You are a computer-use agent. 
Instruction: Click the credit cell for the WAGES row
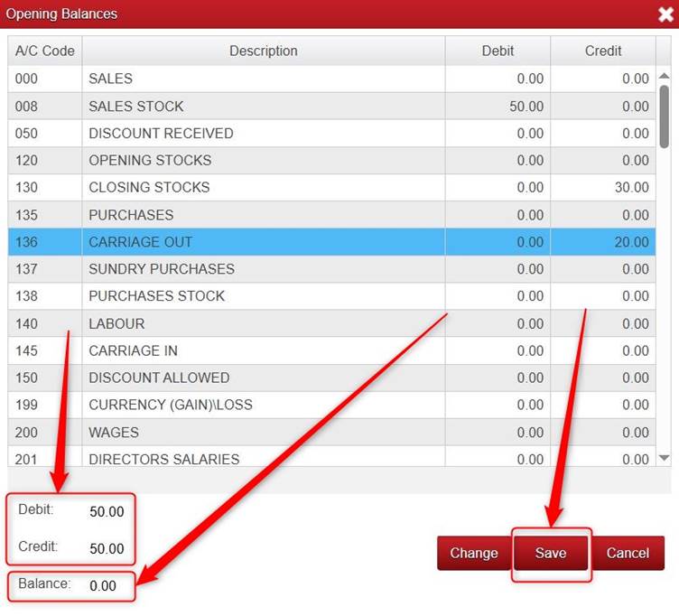click(603, 433)
